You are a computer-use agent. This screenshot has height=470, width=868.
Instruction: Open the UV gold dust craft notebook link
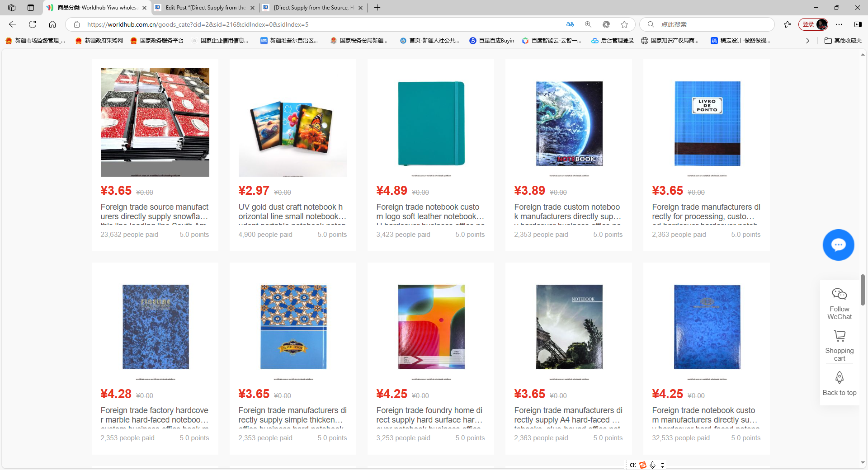click(292, 211)
